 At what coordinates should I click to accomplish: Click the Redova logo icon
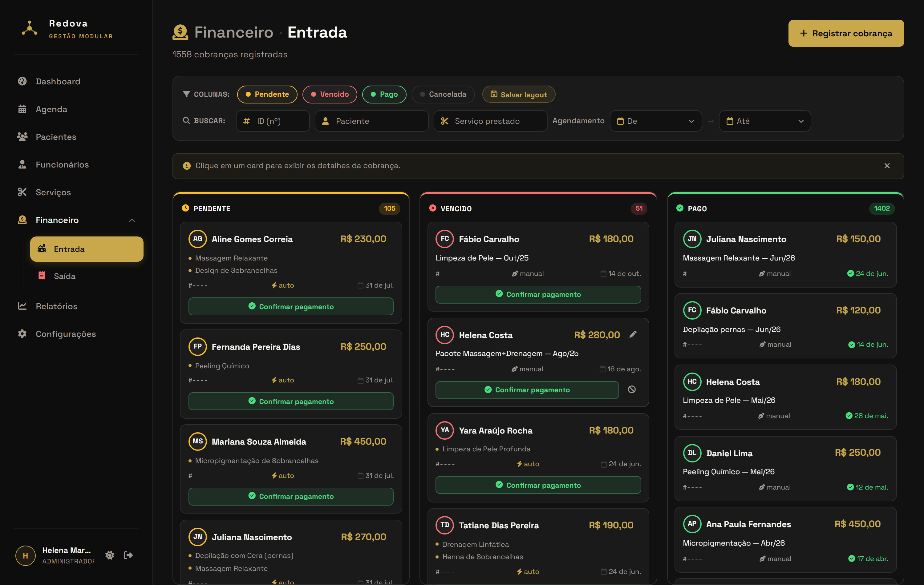tap(29, 28)
